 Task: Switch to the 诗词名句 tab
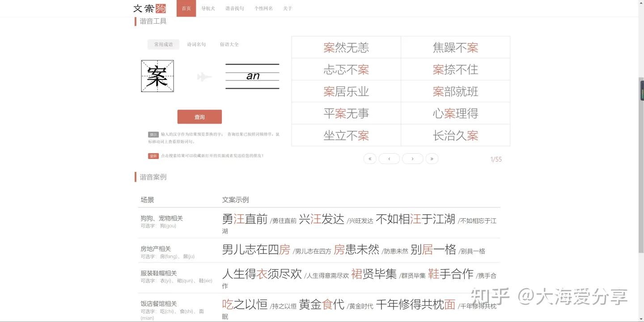coord(196,44)
